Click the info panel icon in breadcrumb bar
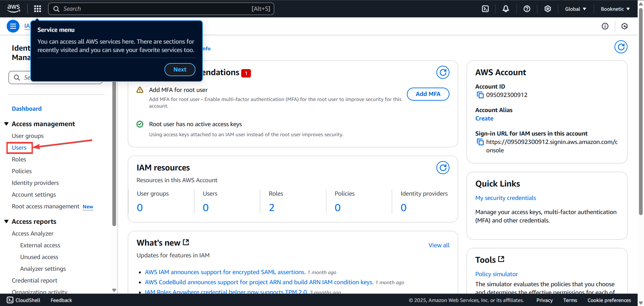This screenshot has width=644, height=306. click(605, 26)
